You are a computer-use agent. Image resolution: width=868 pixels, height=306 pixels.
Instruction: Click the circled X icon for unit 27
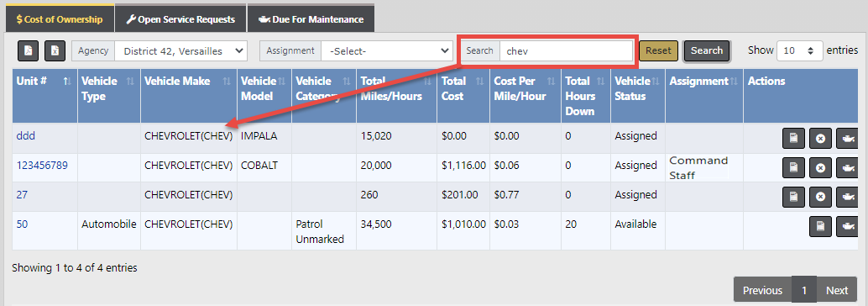point(820,197)
